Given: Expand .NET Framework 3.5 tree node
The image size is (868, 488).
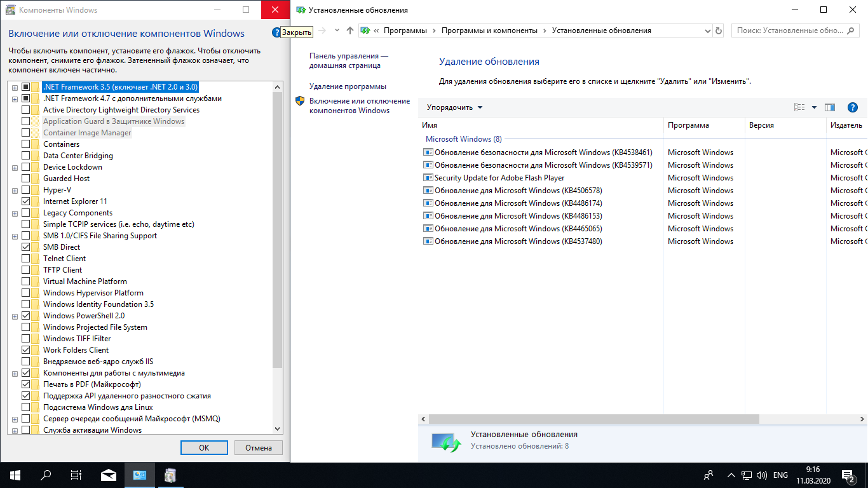Looking at the screenshot, I should tap(15, 87).
